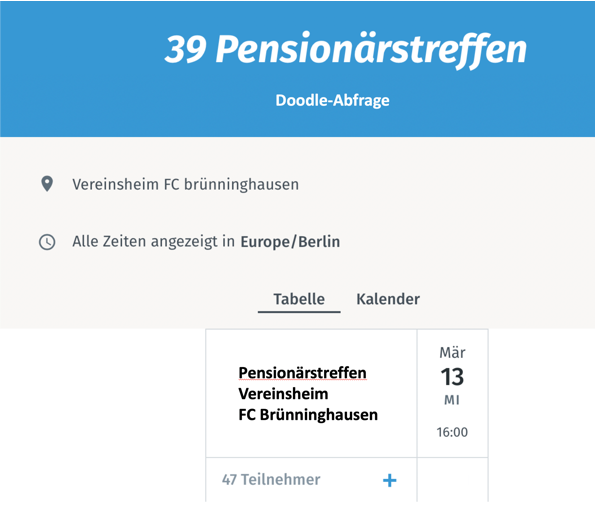Screen dimensions: 595x506
Task: Click the Europe/Berlin timezone link
Action: 290,242
